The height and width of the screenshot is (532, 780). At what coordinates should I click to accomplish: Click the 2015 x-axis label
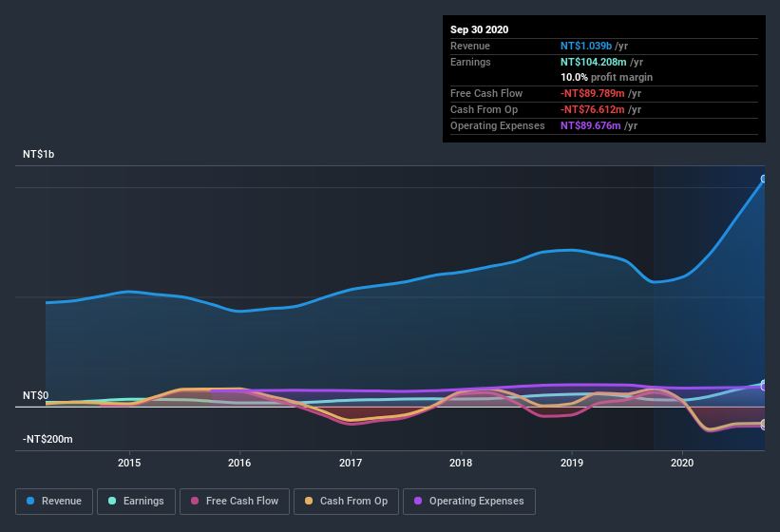[x=129, y=463]
